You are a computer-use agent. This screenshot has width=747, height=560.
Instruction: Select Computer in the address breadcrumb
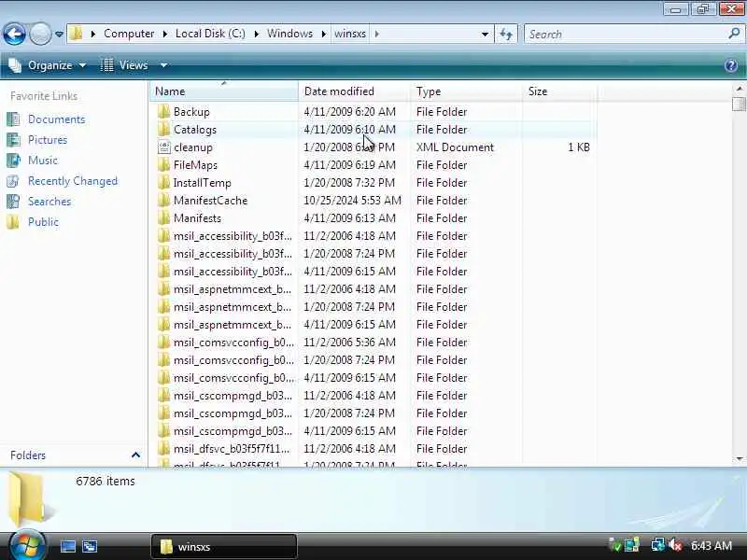(129, 34)
